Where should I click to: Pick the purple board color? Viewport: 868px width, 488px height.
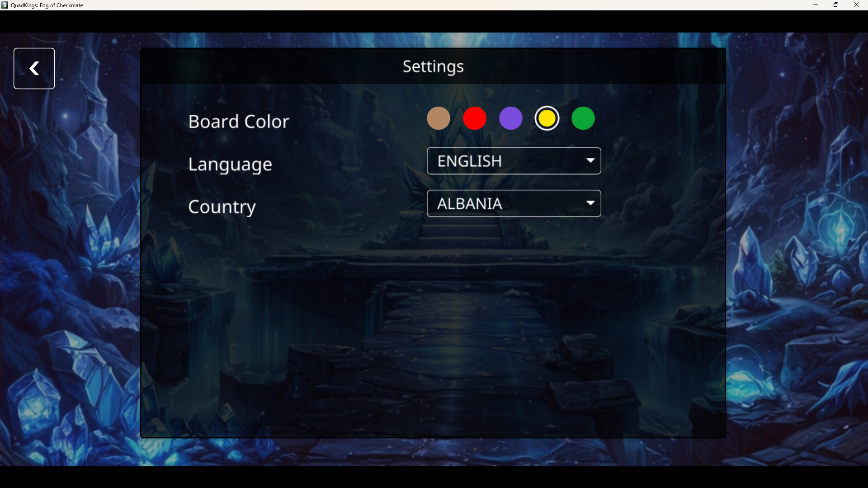pyautogui.click(x=510, y=118)
